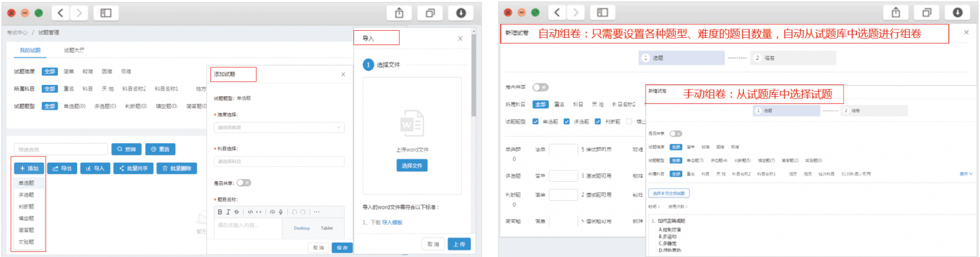This screenshot has width=980, height=257.
Task: Toggle 是否共享 in the 添加试题 dialog
Action: coord(244,183)
